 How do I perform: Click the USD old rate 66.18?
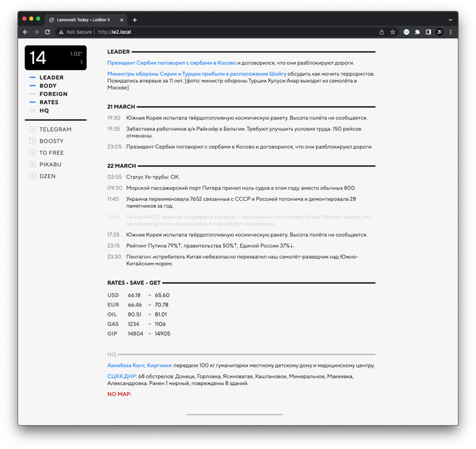(134, 295)
